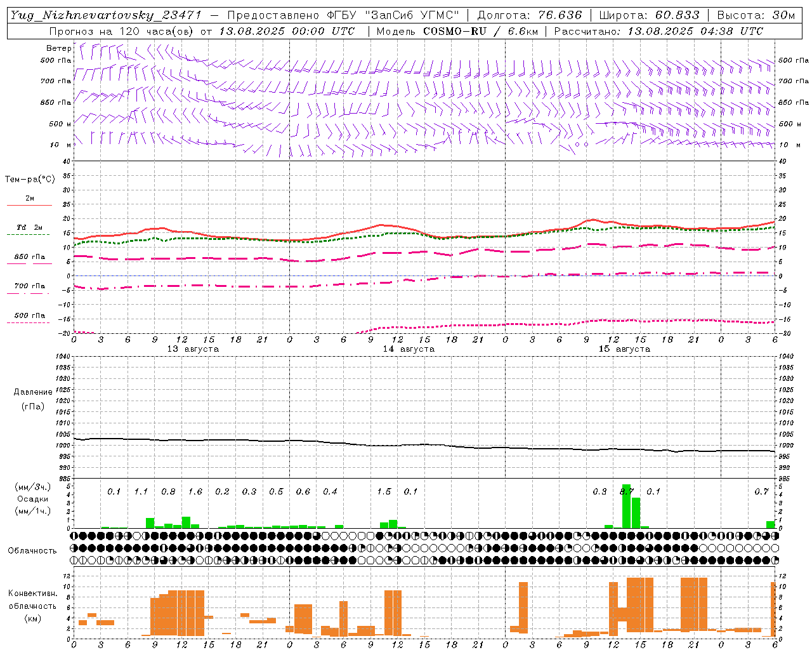Click the provider text ФГБУ "ЗапСиб УГМС"
The height and width of the screenshot is (650, 812).
392,15
